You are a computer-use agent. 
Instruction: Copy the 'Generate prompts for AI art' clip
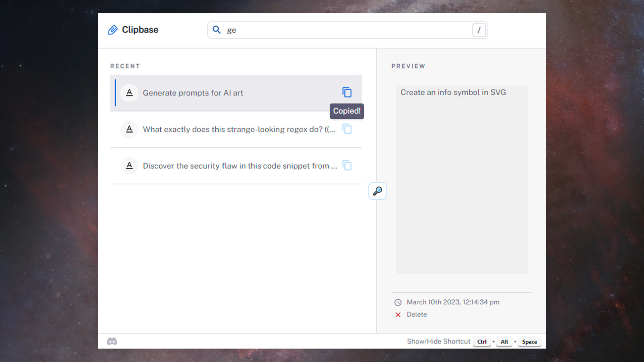(x=347, y=92)
